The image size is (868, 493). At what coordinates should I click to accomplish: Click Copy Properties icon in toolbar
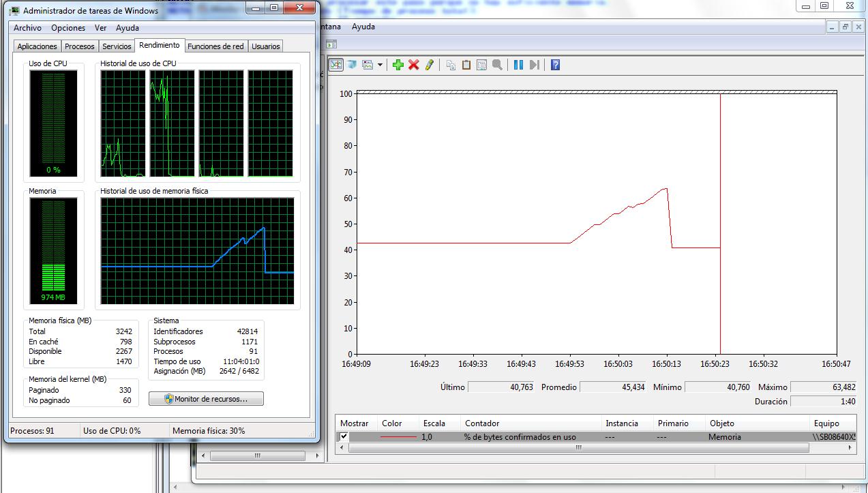tap(451, 65)
